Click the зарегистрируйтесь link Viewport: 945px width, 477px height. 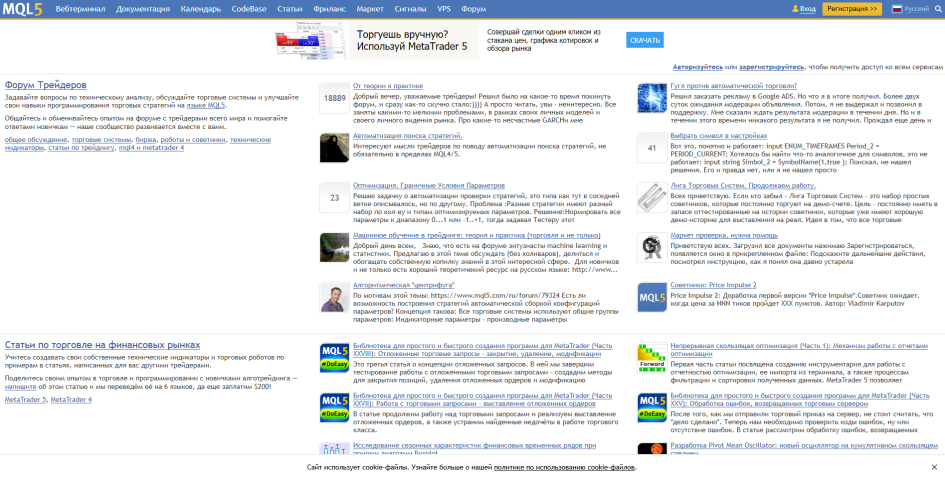click(x=771, y=68)
